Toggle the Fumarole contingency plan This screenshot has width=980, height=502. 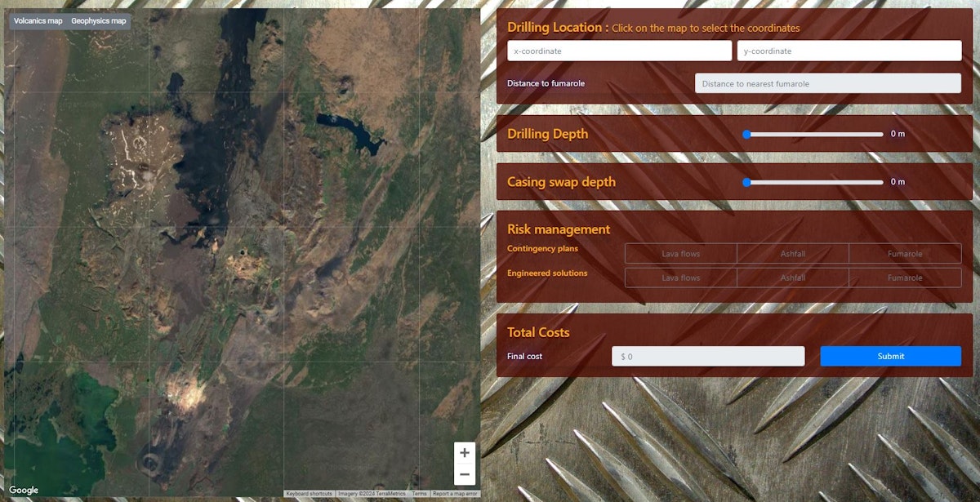[x=905, y=253]
